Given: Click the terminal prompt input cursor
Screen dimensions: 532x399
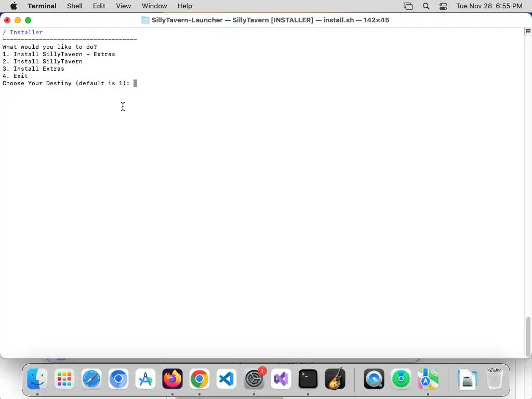Looking at the screenshot, I should point(136,83).
